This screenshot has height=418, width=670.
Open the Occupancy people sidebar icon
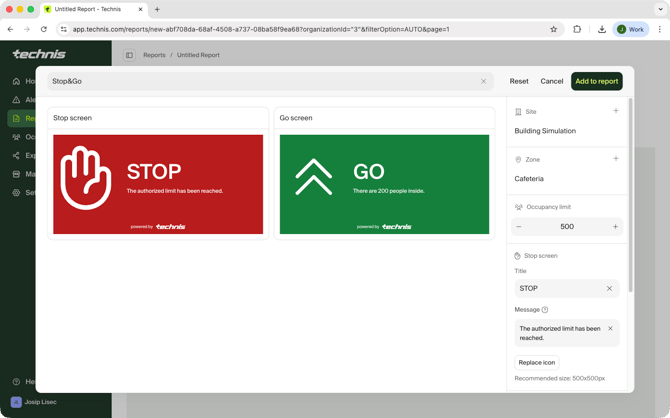16,137
